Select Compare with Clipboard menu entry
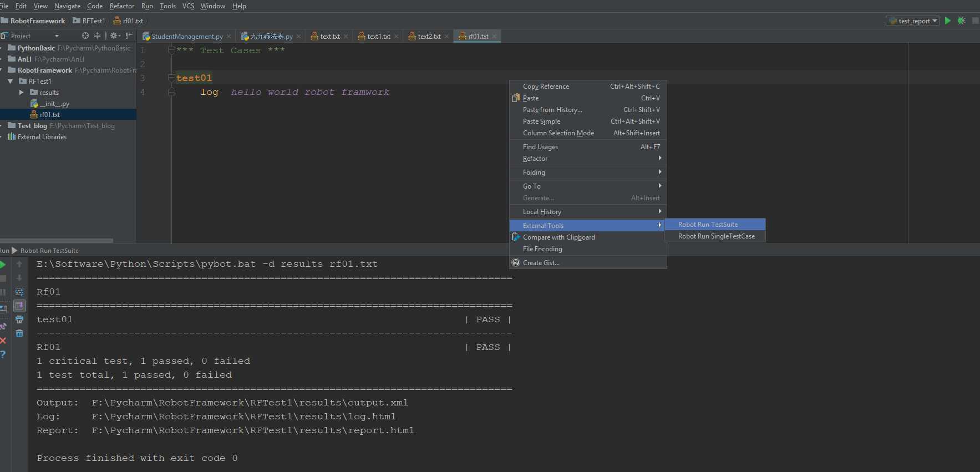 [558, 237]
